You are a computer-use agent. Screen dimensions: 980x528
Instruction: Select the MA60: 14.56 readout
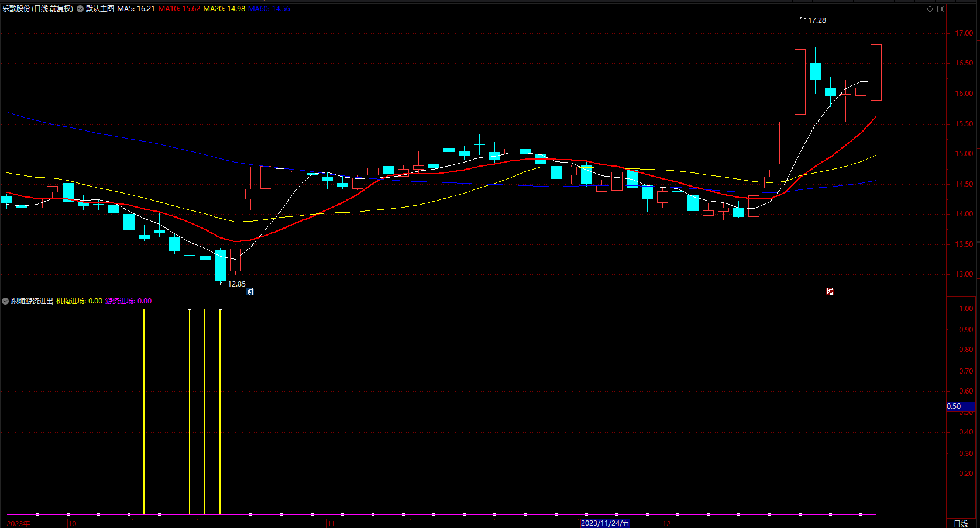pyautogui.click(x=269, y=9)
